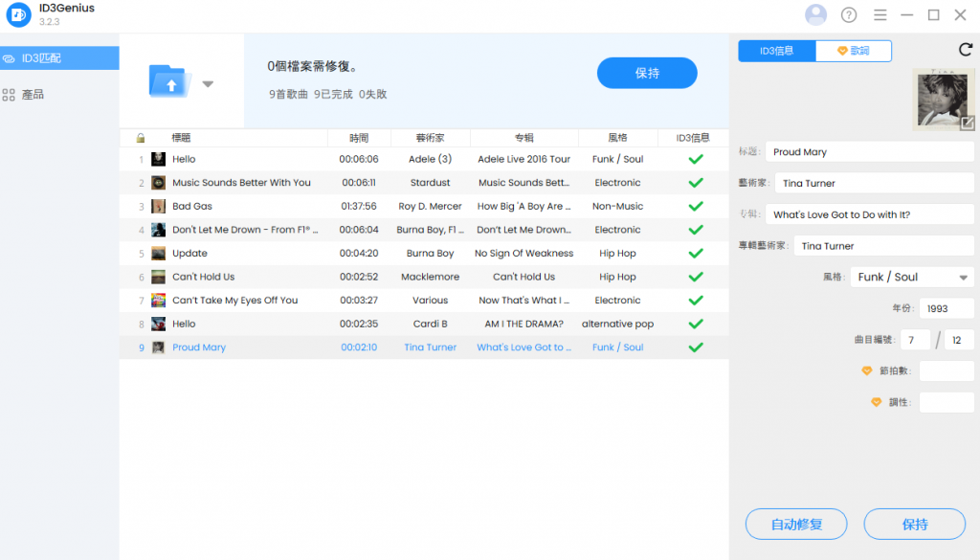980x560 pixels.
Task: Click the empty 節拍數 BPM field
Action: [x=947, y=370]
